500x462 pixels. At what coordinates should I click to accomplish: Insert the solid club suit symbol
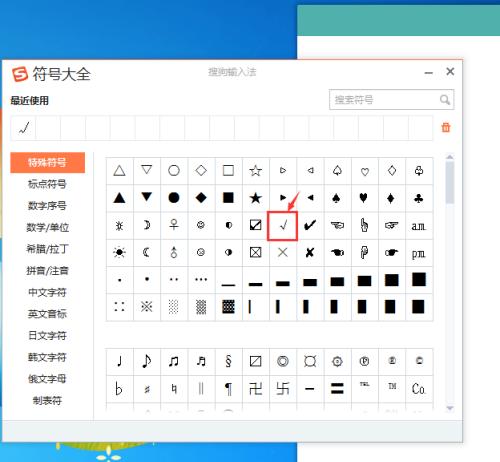pos(419,198)
